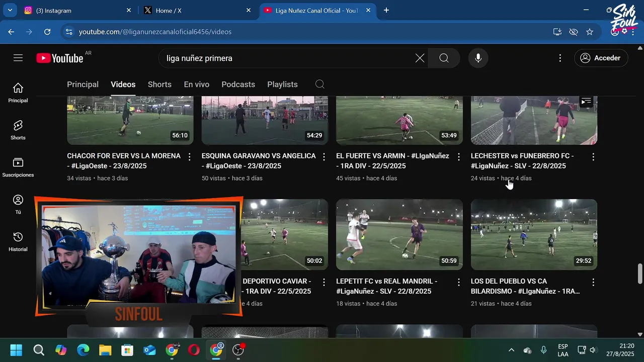This screenshot has width=644, height=362.
Task: Click the install/cast screen icon in the address bar
Action: click(x=557, y=32)
